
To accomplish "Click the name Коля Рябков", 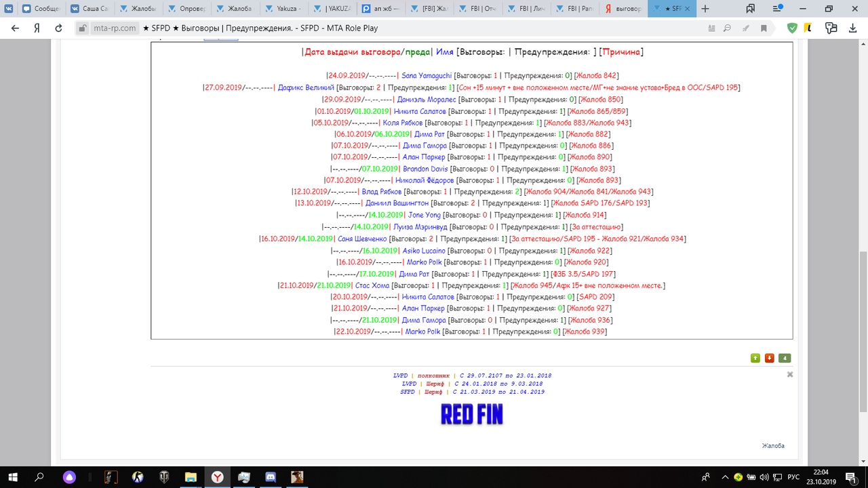I will click(403, 123).
